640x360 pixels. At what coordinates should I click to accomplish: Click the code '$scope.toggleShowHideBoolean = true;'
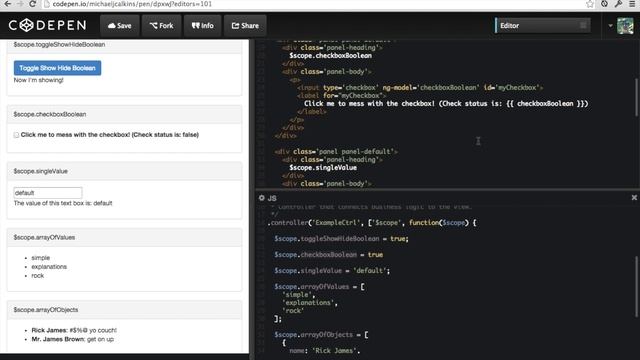point(341,239)
